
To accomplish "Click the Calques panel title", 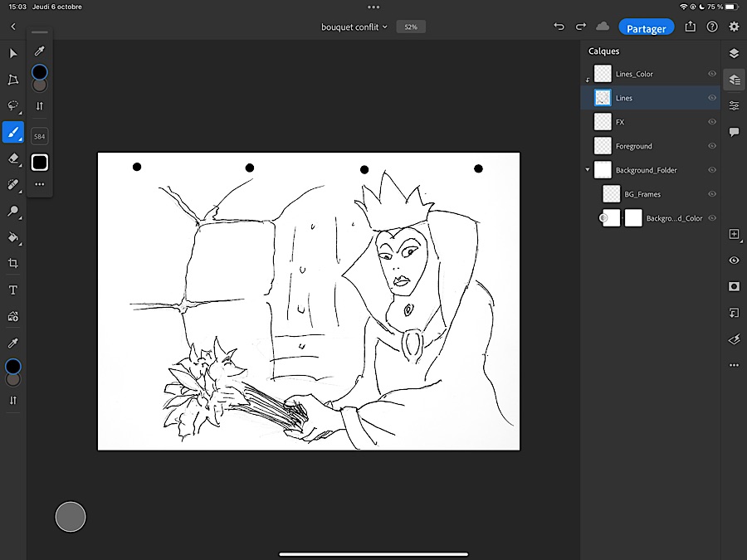I will tap(603, 51).
